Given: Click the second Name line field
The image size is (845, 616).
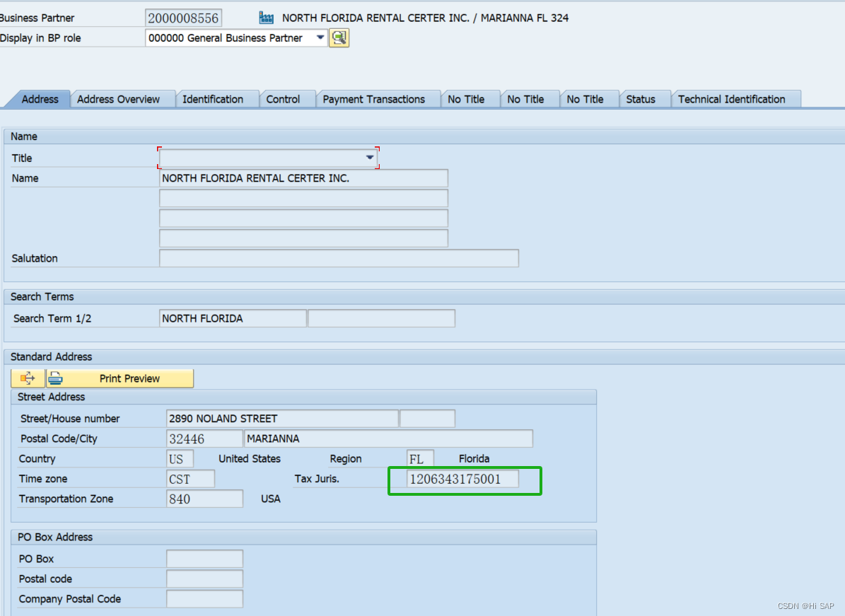Looking at the screenshot, I should click(303, 198).
